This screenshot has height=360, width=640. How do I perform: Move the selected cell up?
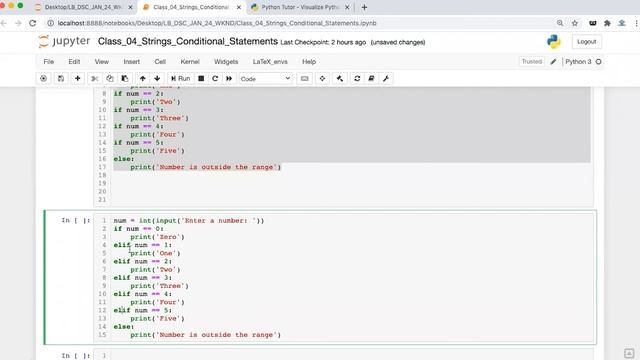[x=142, y=78]
